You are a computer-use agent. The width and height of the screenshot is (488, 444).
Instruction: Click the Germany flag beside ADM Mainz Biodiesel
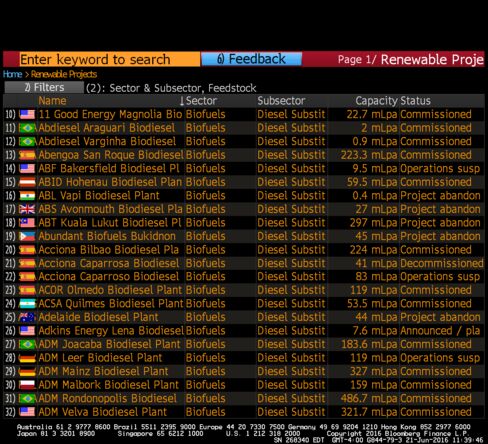pos(27,371)
